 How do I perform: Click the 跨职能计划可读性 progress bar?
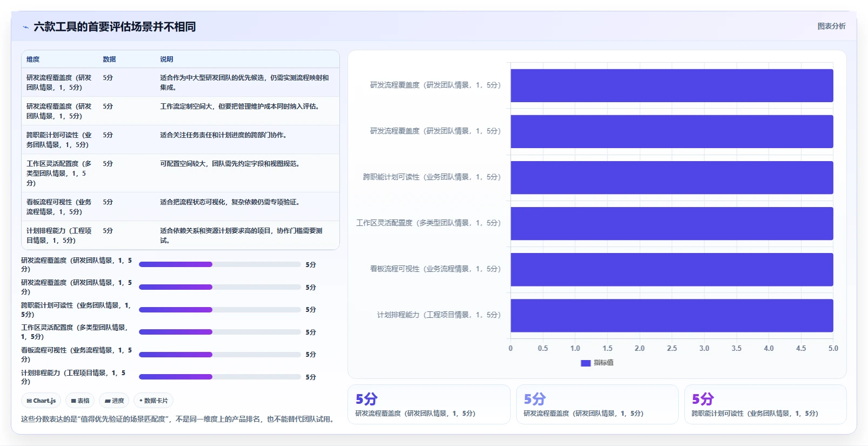pos(220,310)
